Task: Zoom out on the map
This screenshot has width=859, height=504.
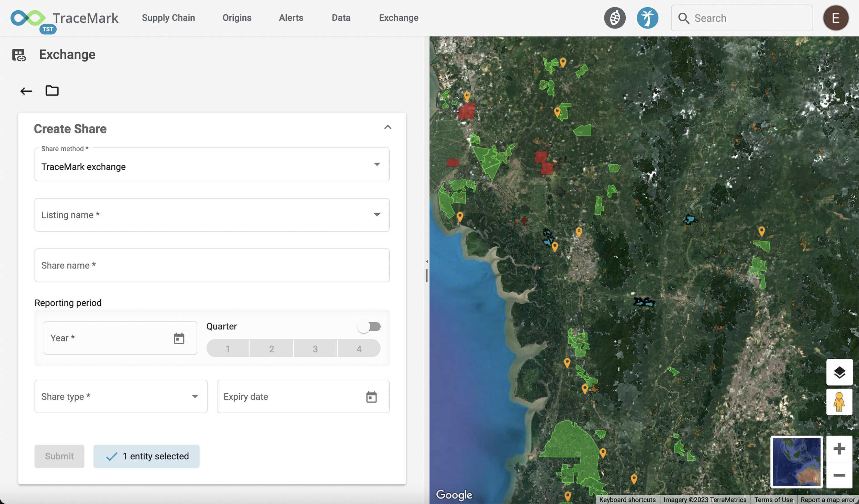Action: tap(839, 475)
